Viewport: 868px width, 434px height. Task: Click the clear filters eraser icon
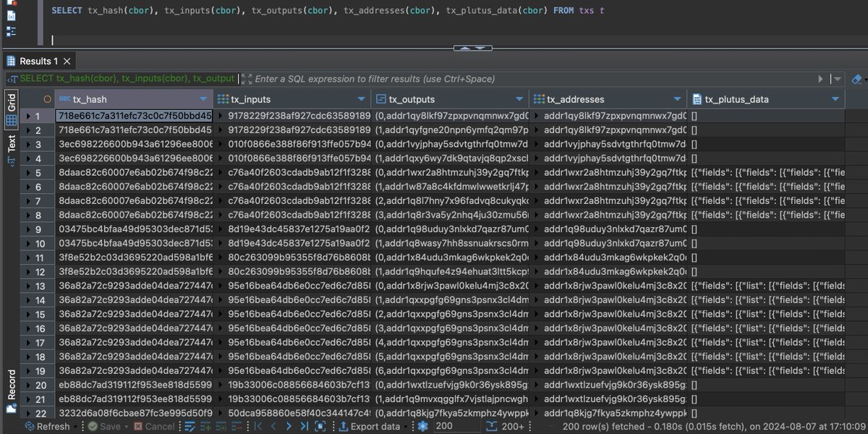pyautogui.click(x=856, y=79)
